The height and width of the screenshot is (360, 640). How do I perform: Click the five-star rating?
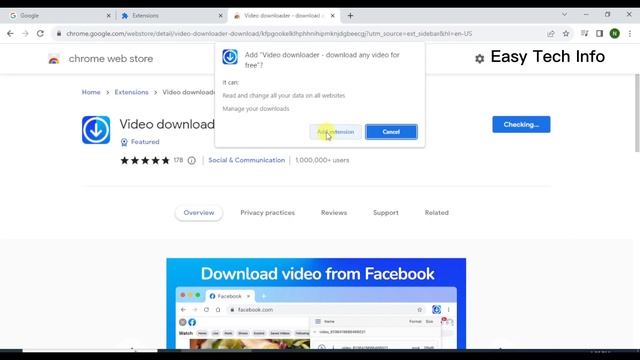pyautogui.click(x=145, y=160)
